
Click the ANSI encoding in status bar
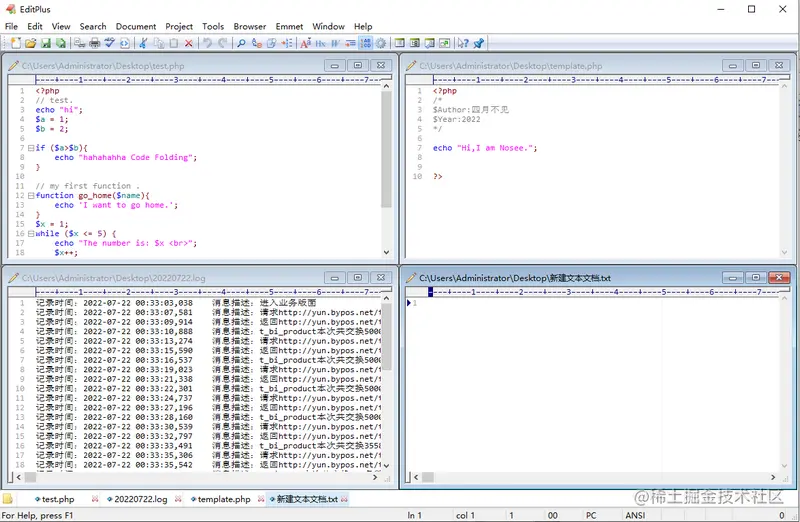coord(635,515)
